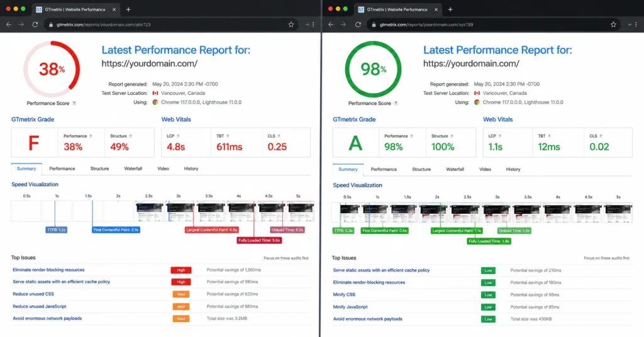Click the help icon beside Performance 38%
Screen dimensions: 644x337
(91, 136)
